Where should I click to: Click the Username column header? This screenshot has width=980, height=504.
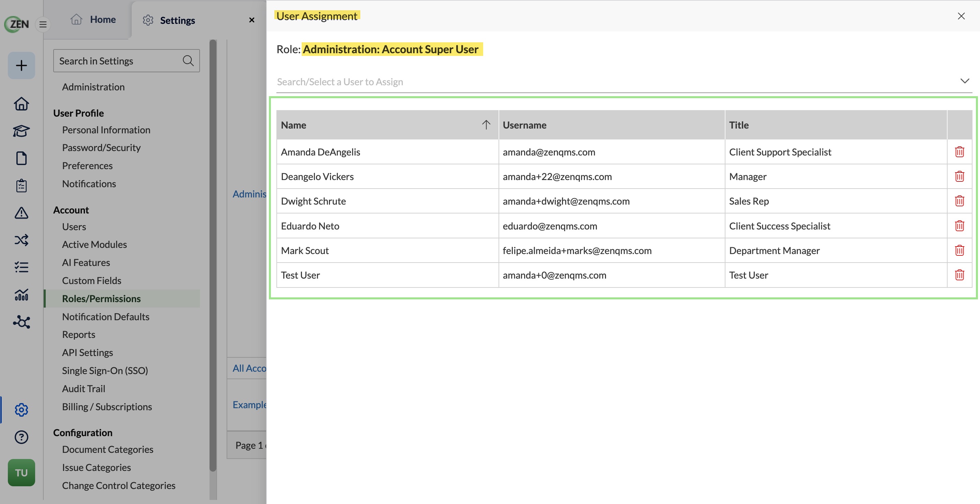611,125
